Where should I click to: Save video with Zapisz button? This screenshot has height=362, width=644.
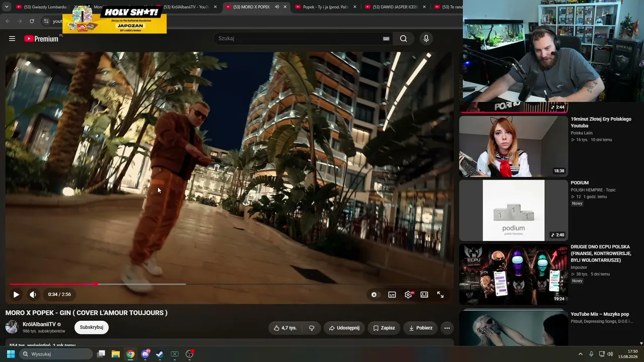(x=384, y=328)
